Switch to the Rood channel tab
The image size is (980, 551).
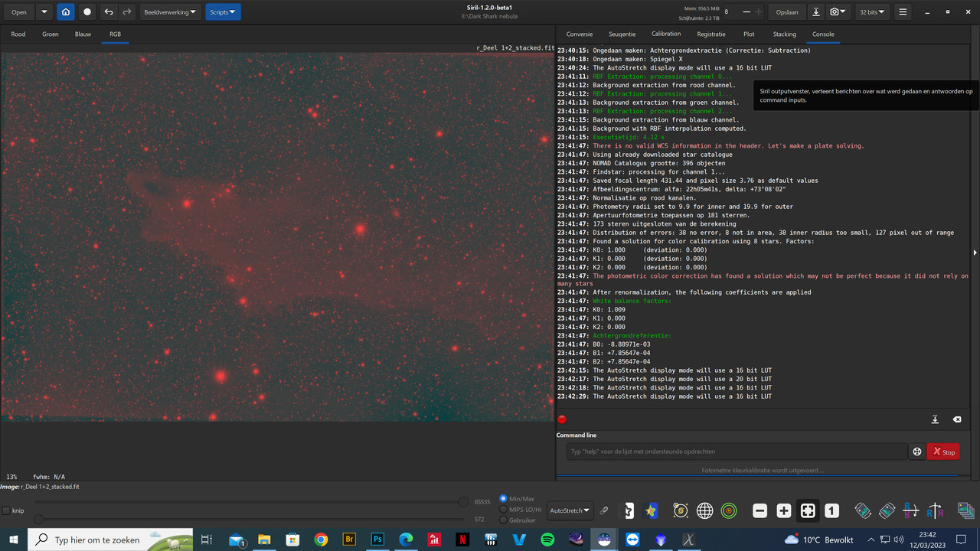pyautogui.click(x=18, y=34)
